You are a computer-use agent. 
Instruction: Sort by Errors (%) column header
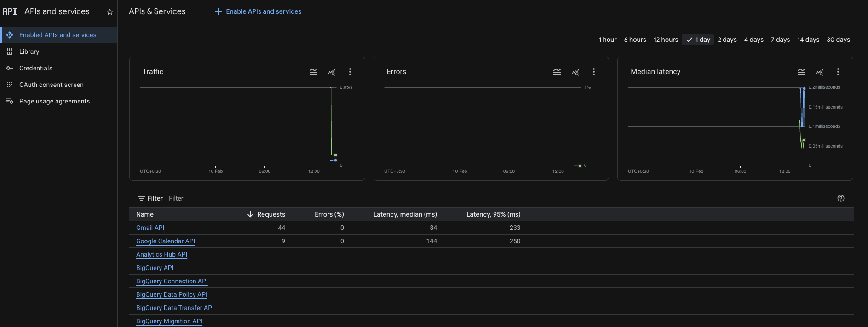(329, 214)
